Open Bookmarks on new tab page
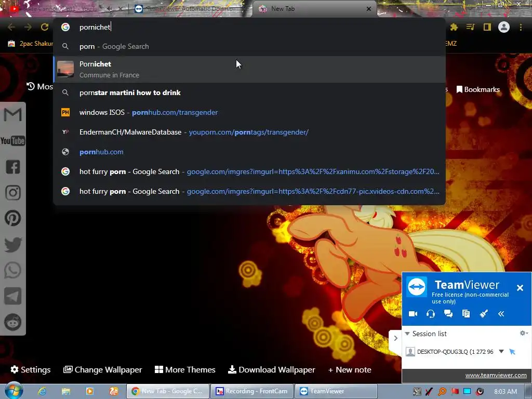 478,89
